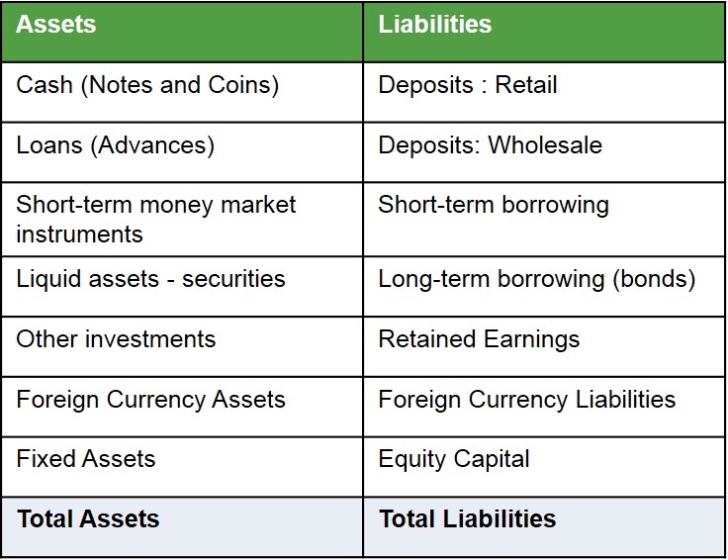This screenshot has width=728, height=560.
Task: Click the word Cash
Action: click(x=44, y=85)
